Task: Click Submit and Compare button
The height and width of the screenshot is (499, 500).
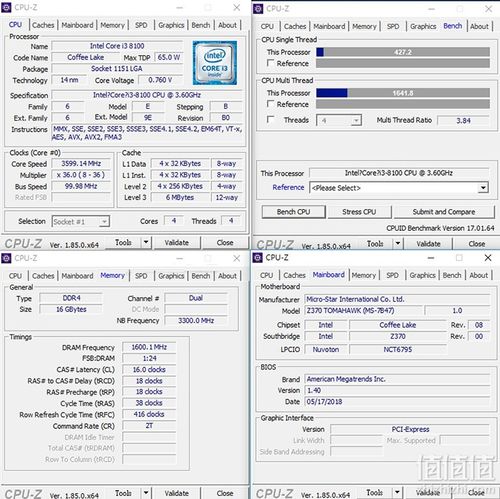Action: click(x=444, y=212)
